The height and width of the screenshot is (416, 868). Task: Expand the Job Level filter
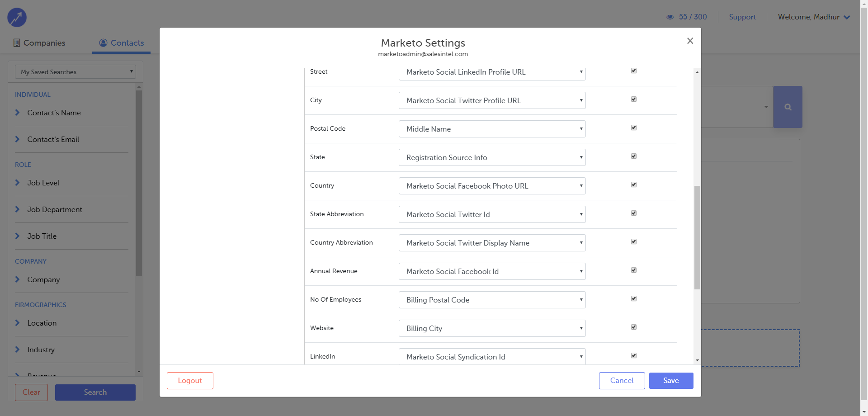point(71,183)
